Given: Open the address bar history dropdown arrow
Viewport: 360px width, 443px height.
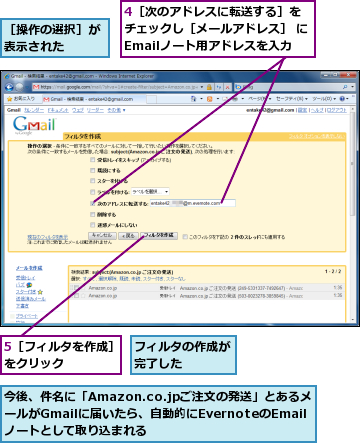Looking at the screenshot, I should click(x=202, y=87).
